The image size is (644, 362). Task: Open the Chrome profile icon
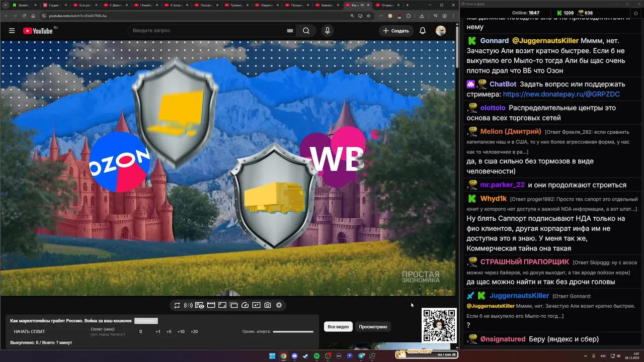tap(445, 16)
